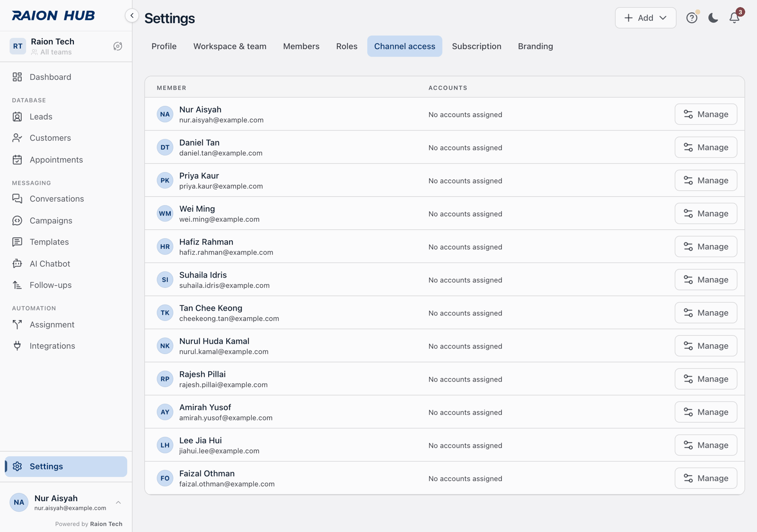Click the help question mark icon
Viewport: 757px width, 532px height.
pyautogui.click(x=692, y=18)
